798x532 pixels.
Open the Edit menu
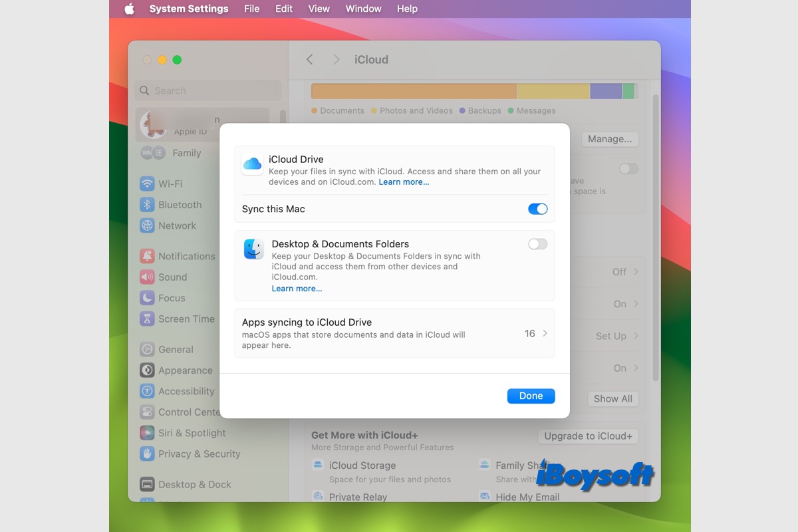click(x=284, y=9)
